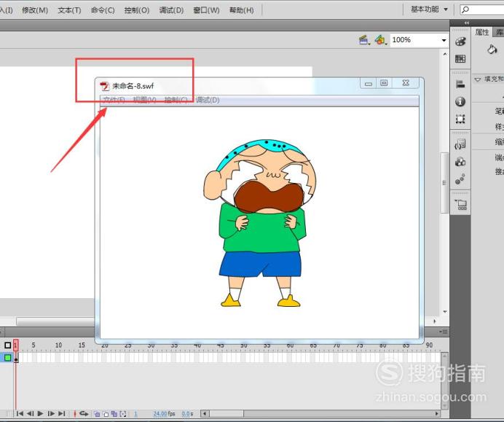Viewport: 504px width, 422px height.
Task: Click timeline horizontal scrollbar left arrow
Action: click(205, 414)
